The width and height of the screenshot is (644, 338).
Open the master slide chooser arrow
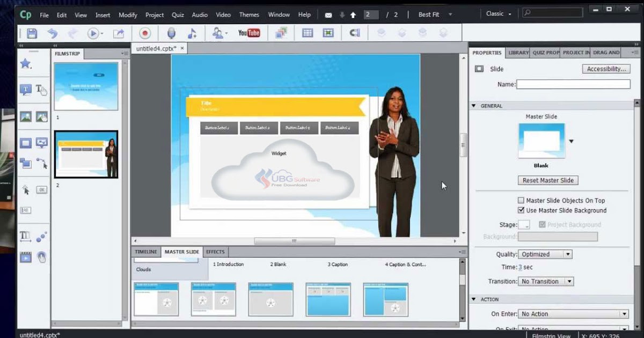(x=571, y=142)
